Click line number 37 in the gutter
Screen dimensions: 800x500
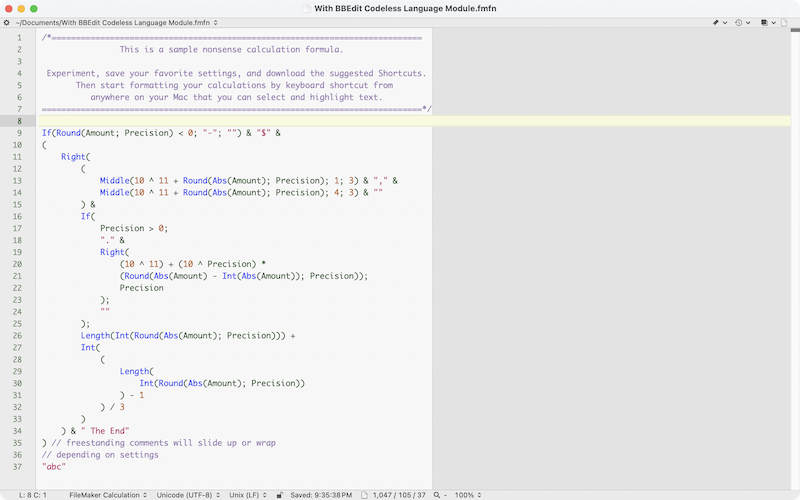tap(17, 467)
